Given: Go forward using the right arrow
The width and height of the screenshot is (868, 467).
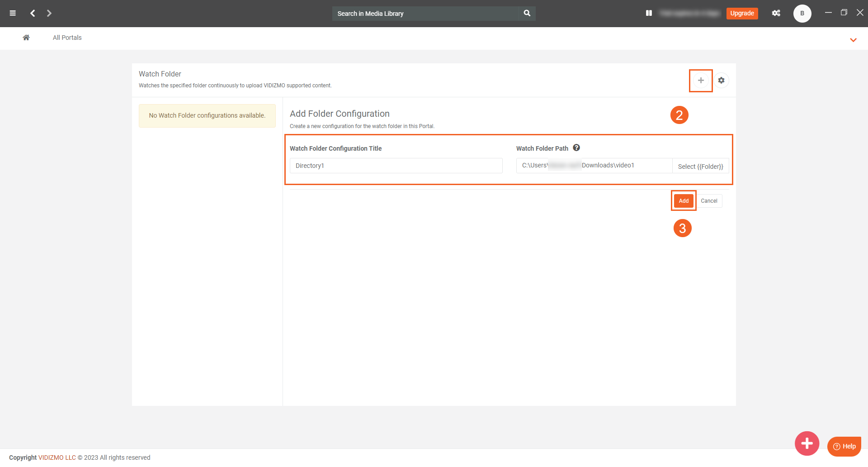Looking at the screenshot, I should coord(49,13).
